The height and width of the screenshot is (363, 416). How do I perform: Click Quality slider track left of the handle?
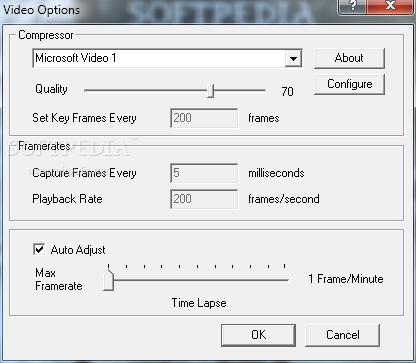pyautogui.click(x=146, y=90)
